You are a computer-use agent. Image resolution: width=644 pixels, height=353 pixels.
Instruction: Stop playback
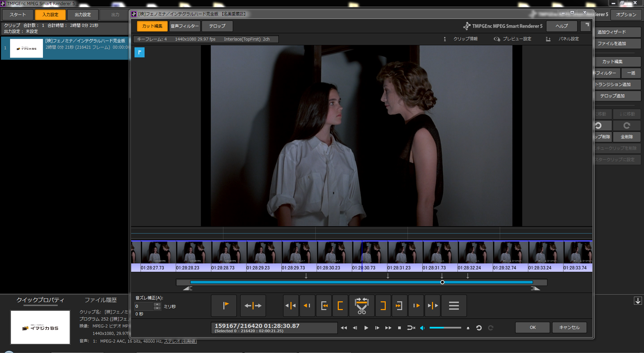click(399, 328)
